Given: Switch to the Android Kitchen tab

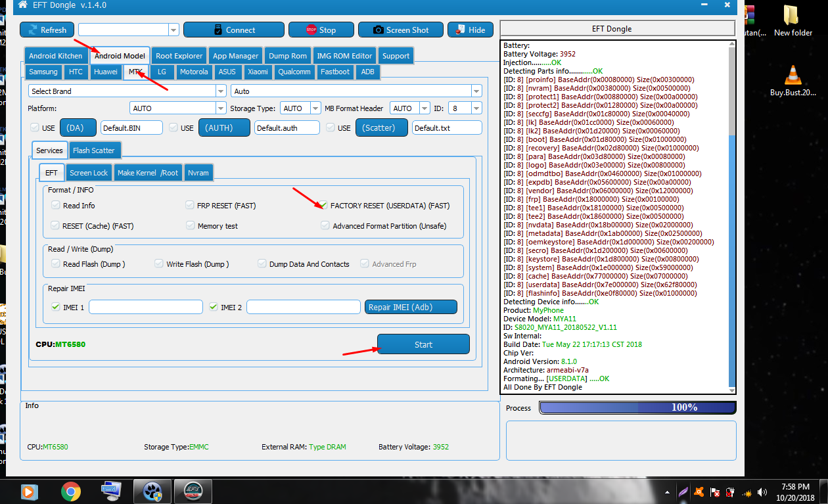Looking at the screenshot, I should coord(56,56).
